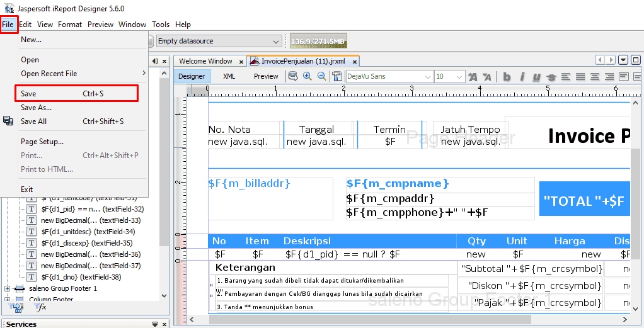Select $F{d1_unitdesc} (textField-34) in outline

point(88,232)
